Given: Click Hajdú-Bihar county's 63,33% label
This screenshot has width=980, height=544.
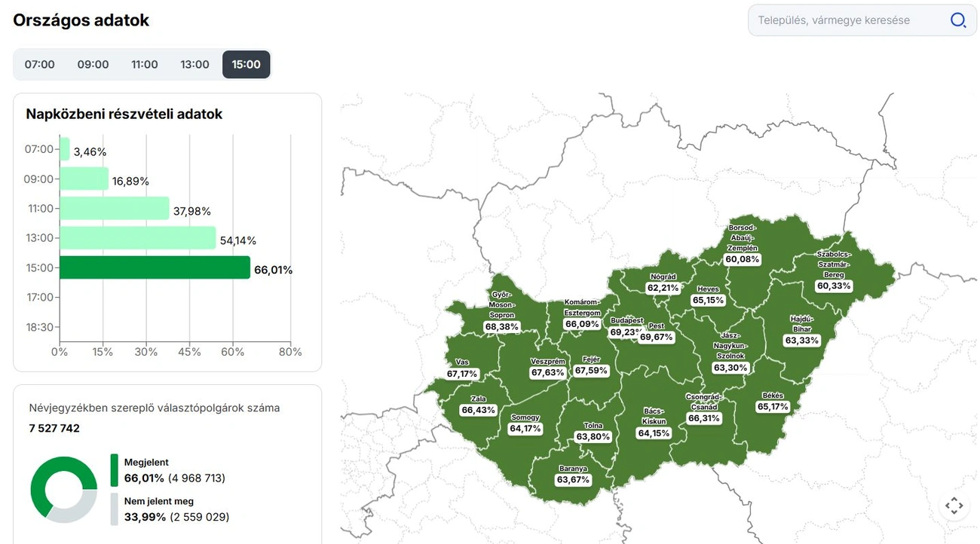Looking at the screenshot, I should [801, 340].
